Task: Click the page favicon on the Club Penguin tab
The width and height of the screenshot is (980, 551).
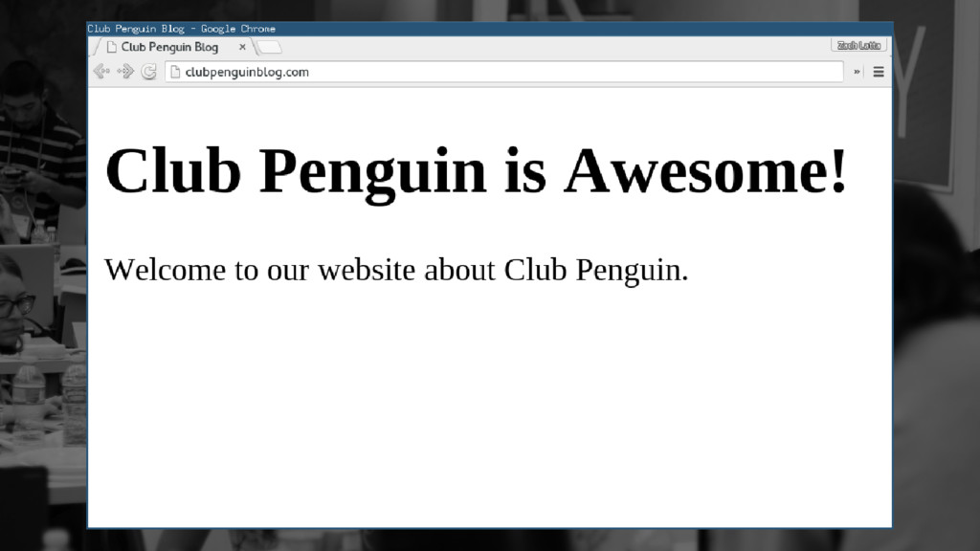Action: 111,48
